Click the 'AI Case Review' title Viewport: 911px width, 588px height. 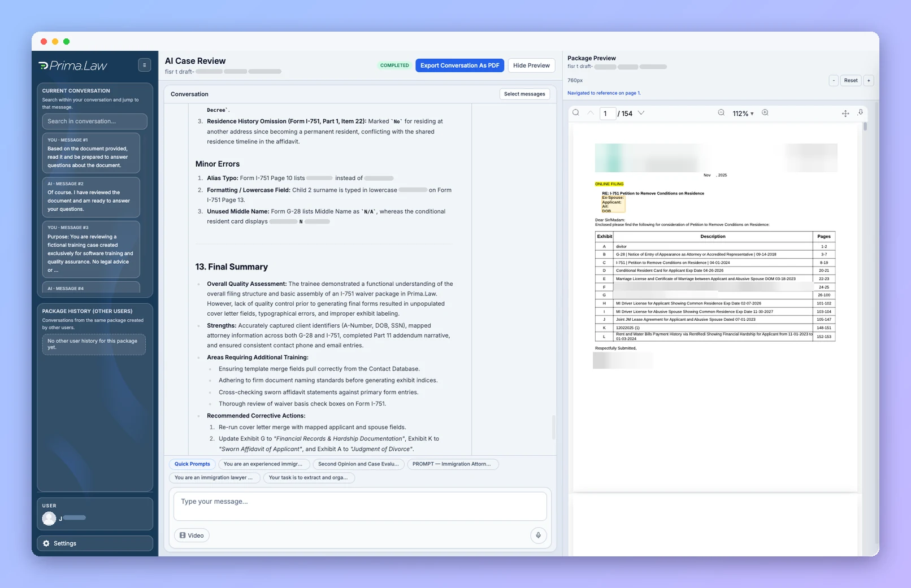(x=195, y=61)
